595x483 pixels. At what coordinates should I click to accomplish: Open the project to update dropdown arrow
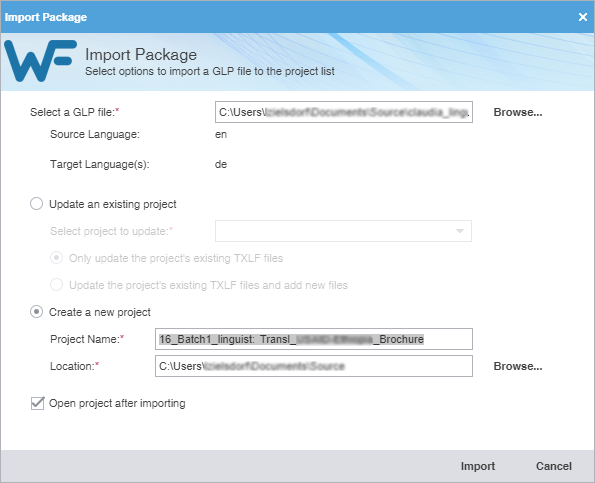pos(460,231)
